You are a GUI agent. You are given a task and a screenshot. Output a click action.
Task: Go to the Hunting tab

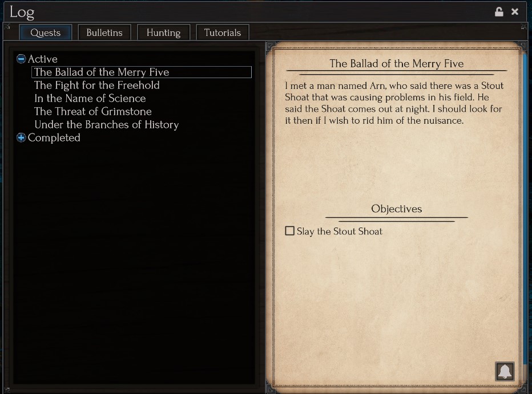[163, 33]
